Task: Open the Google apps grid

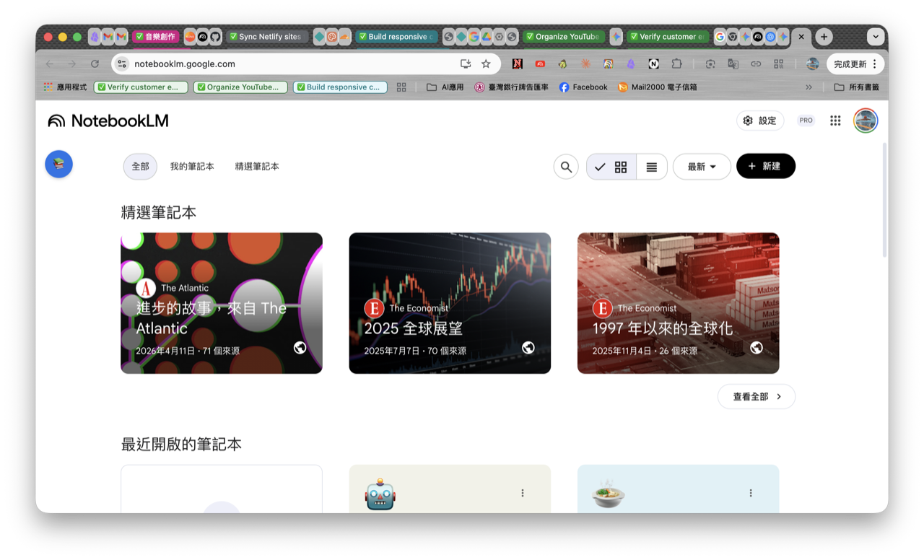Action: tap(835, 121)
